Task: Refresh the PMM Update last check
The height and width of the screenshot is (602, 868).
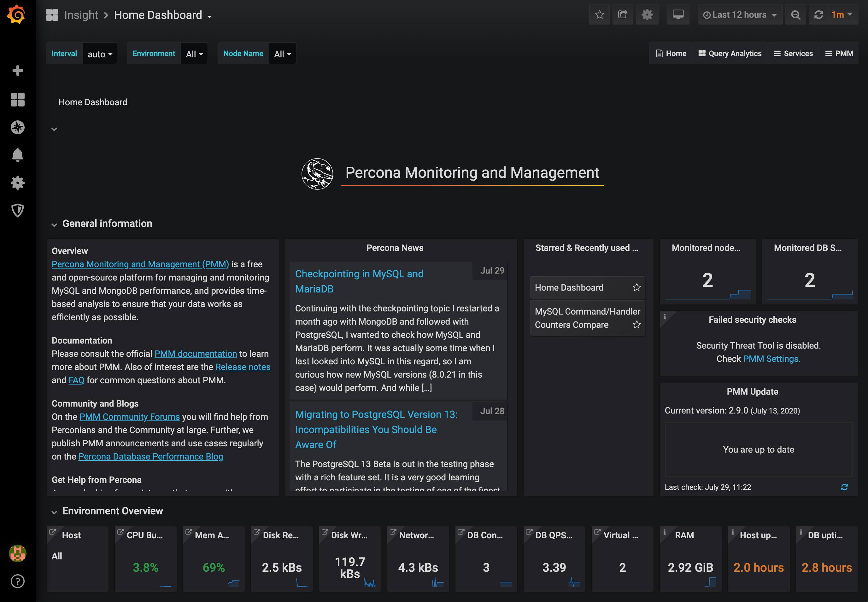Action: click(845, 487)
